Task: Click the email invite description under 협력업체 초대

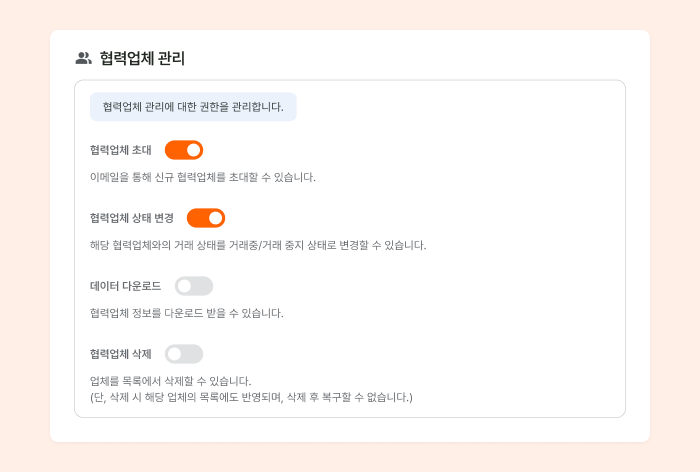Action: tap(203, 177)
